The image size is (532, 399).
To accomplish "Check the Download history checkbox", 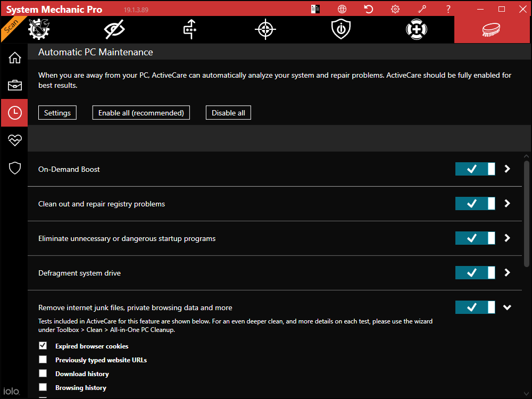I will pos(43,373).
